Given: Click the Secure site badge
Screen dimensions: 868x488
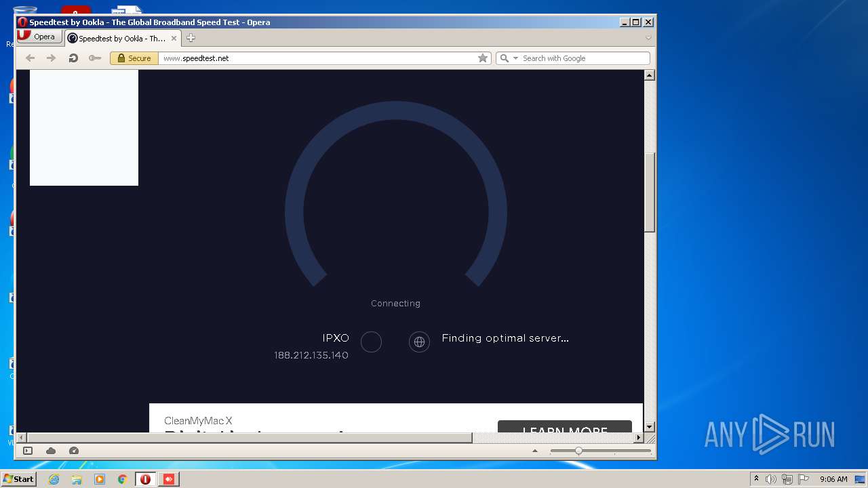Looking at the screenshot, I should 134,58.
